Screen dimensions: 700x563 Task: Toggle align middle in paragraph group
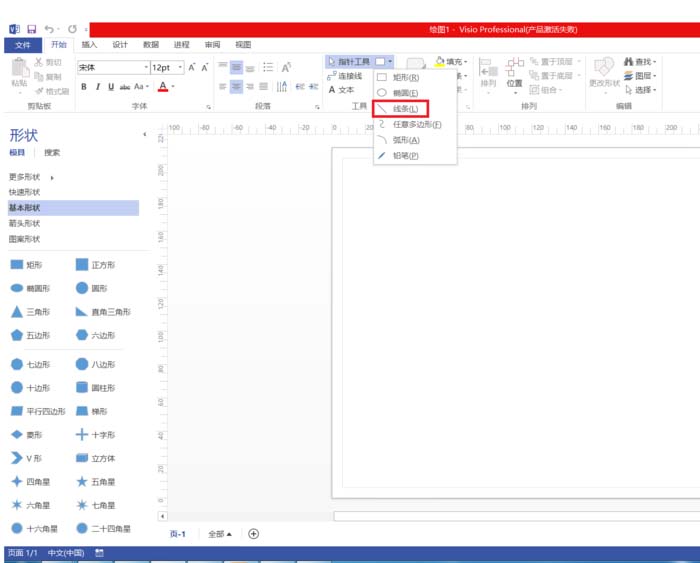(237, 67)
